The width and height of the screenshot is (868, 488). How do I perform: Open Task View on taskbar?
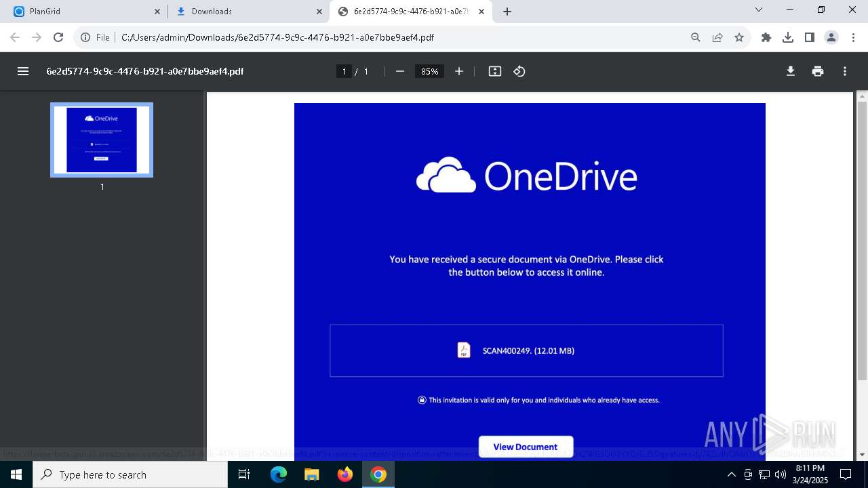pos(245,474)
